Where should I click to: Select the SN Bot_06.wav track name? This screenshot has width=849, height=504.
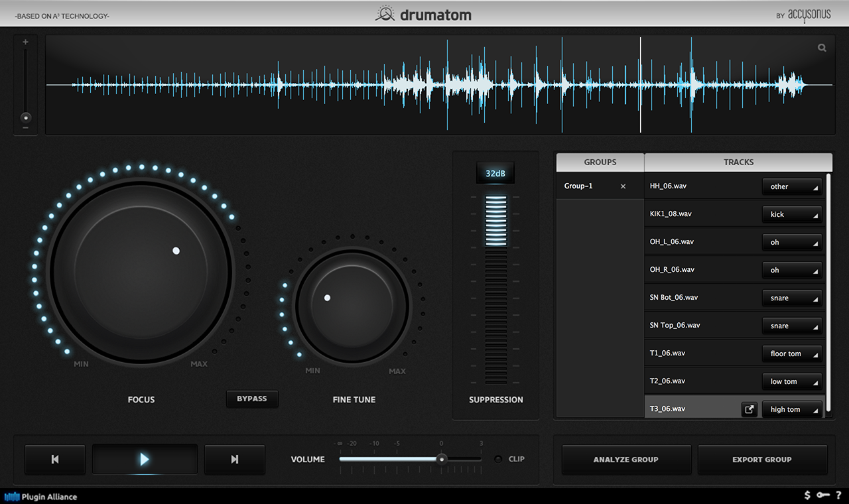click(674, 298)
